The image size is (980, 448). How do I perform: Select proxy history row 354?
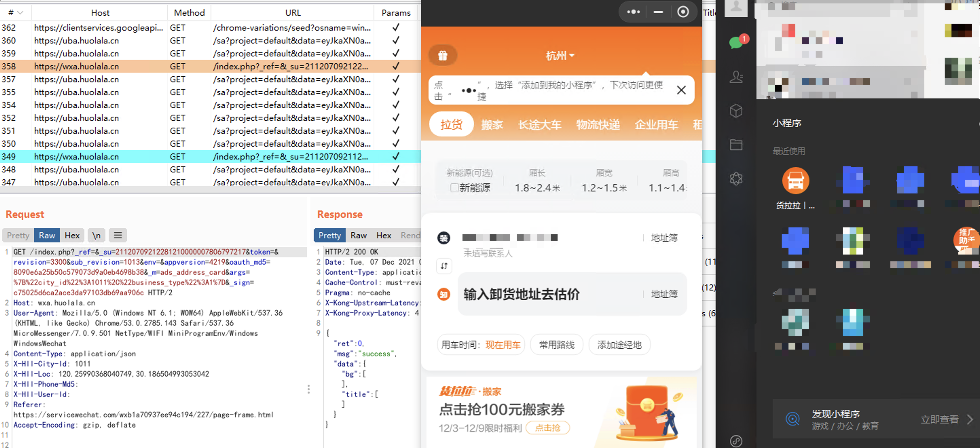click(x=210, y=105)
